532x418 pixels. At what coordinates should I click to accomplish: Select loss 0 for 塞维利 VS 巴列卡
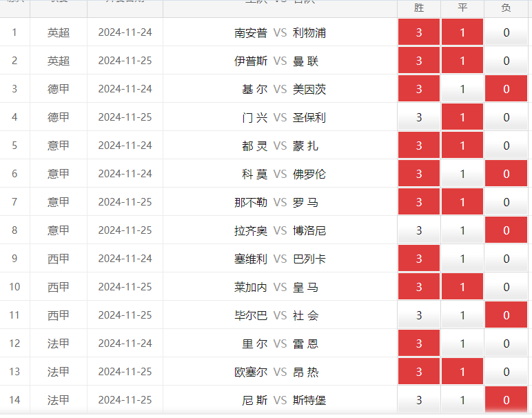(x=506, y=258)
